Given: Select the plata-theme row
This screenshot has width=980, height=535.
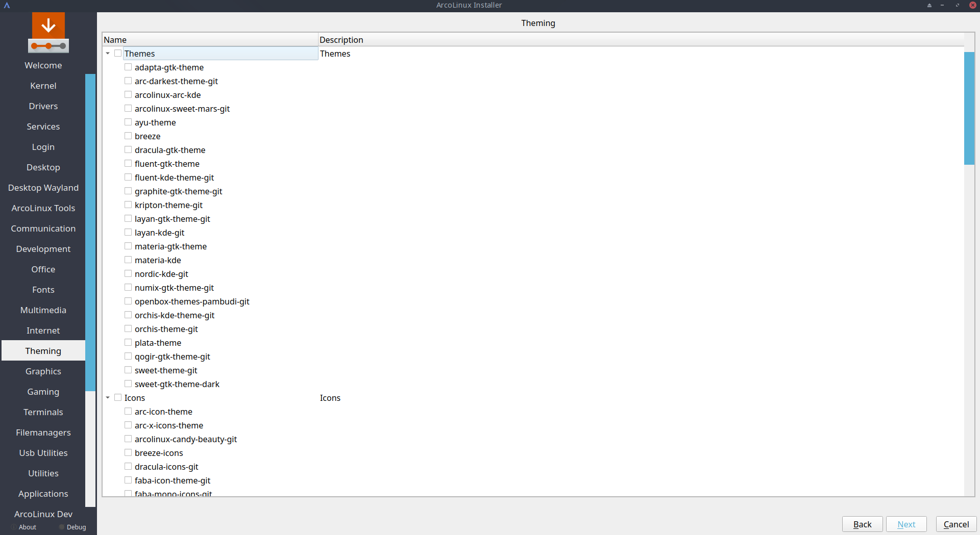Looking at the screenshot, I should point(158,343).
